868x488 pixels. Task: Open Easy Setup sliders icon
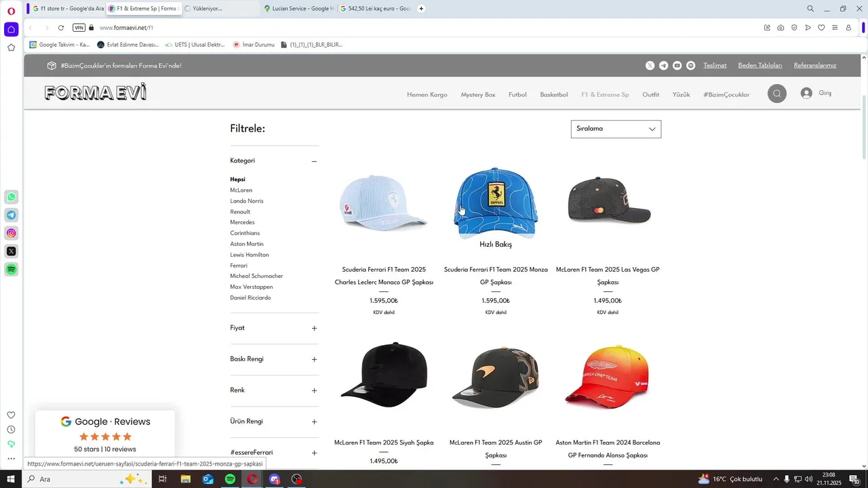click(x=835, y=28)
